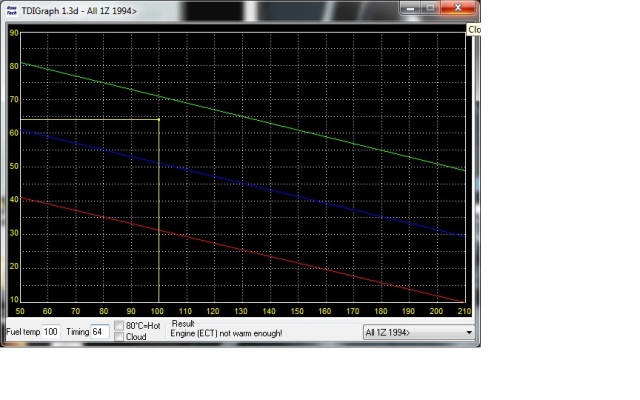Click the TDIGraph 1.3d title bar text
This screenshot has width=640, height=400.
[x=78, y=8]
